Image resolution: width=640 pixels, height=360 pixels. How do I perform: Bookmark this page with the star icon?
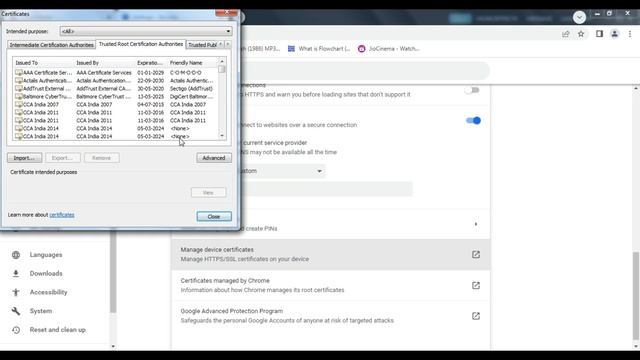(x=581, y=34)
